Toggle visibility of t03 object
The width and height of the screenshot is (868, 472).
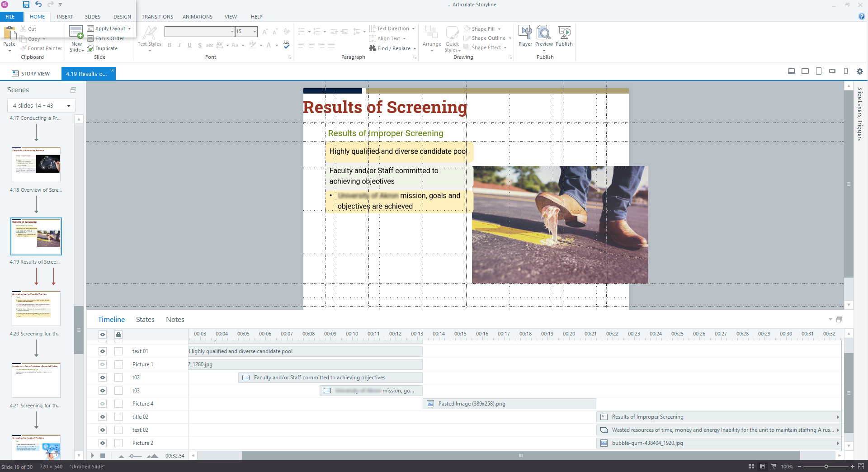tap(103, 391)
